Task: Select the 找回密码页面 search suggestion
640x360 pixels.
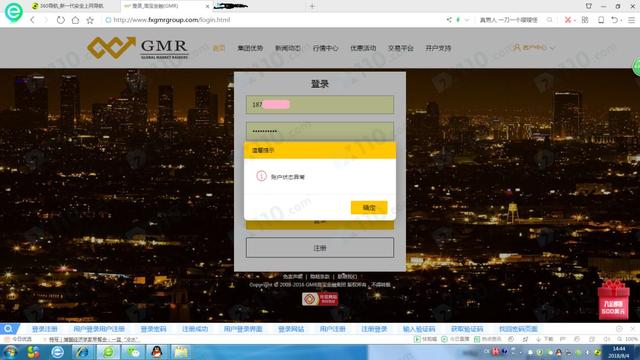Action: coord(518,329)
